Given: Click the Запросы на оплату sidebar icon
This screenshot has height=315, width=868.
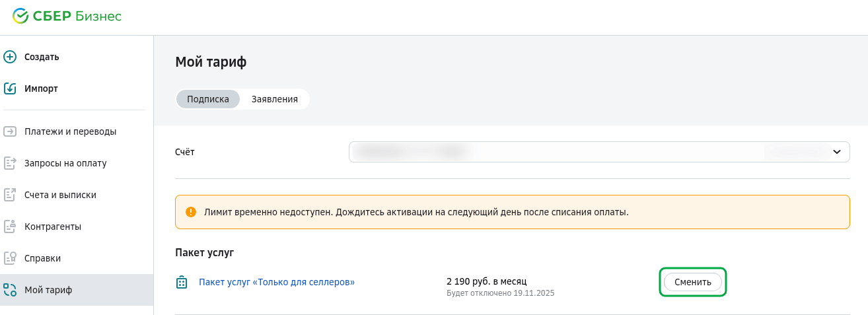Looking at the screenshot, I should 10,163.
